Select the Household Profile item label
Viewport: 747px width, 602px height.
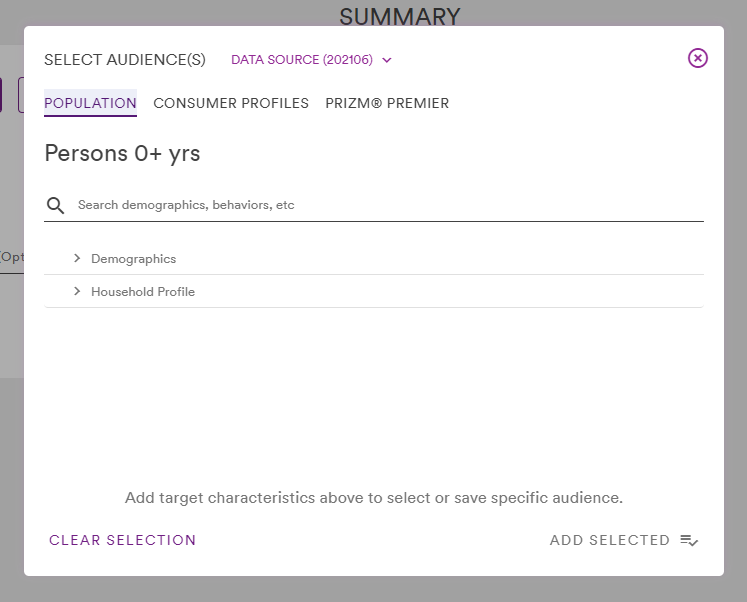pos(143,291)
